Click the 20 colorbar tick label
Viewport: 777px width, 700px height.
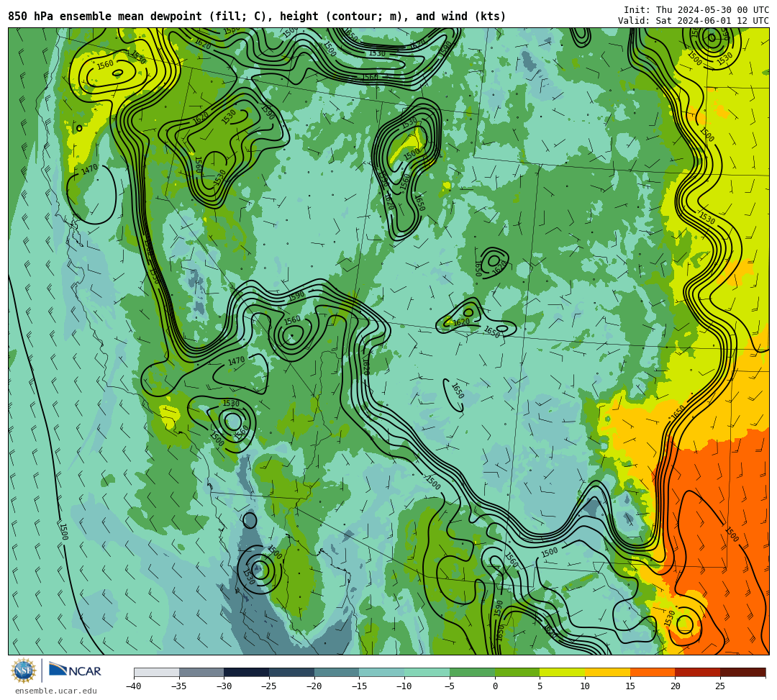[675, 686]
